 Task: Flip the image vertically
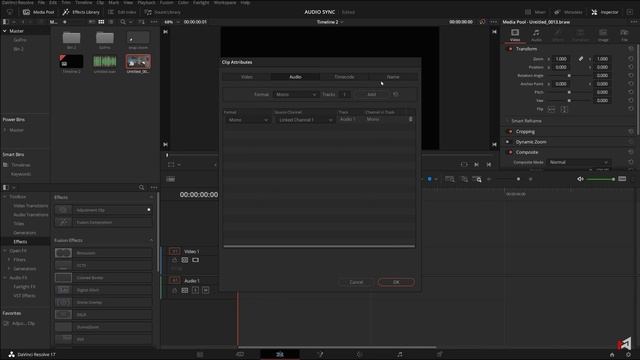click(x=564, y=109)
